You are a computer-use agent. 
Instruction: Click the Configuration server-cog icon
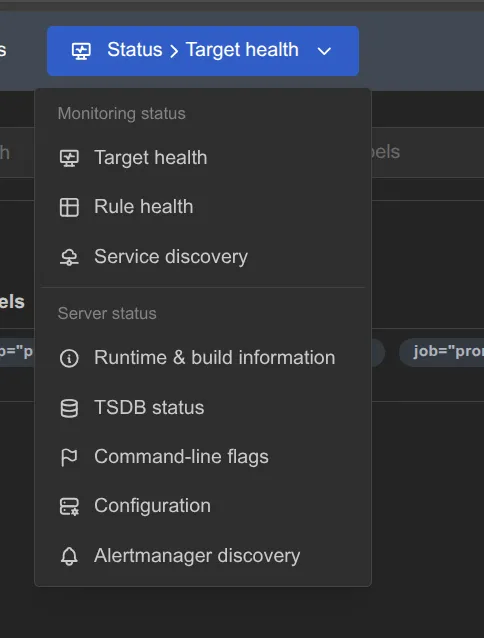69,507
